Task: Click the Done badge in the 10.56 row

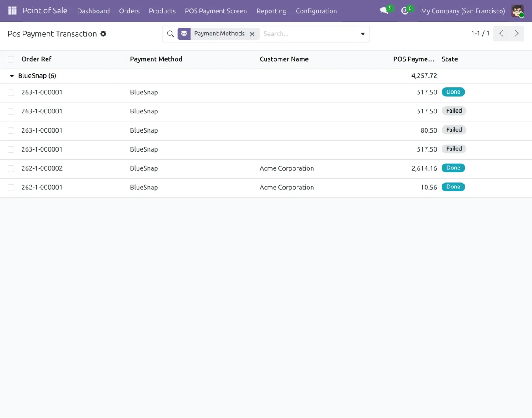Action: [453, 187]
